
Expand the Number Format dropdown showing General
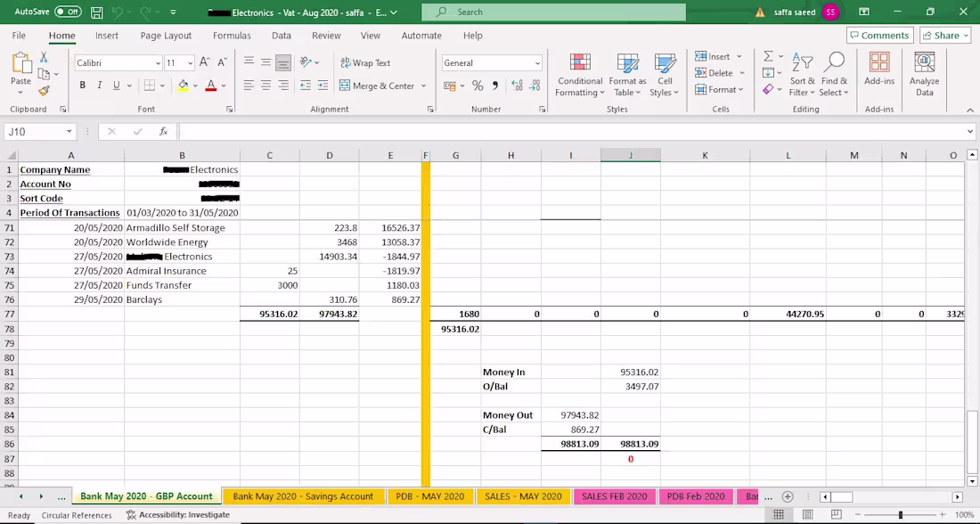492,62
